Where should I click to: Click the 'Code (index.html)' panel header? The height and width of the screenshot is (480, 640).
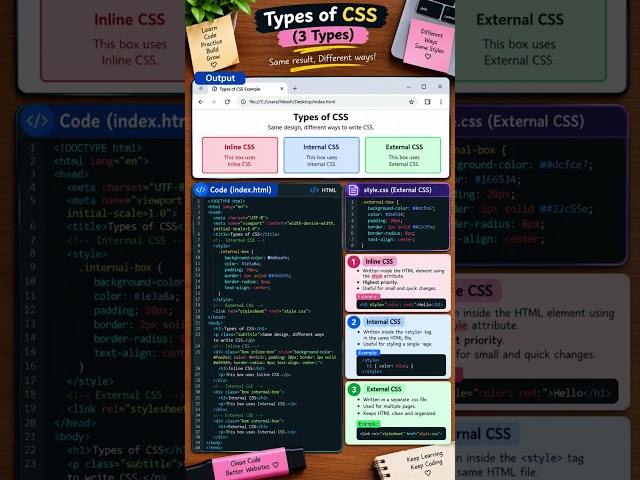coord(236,190)
